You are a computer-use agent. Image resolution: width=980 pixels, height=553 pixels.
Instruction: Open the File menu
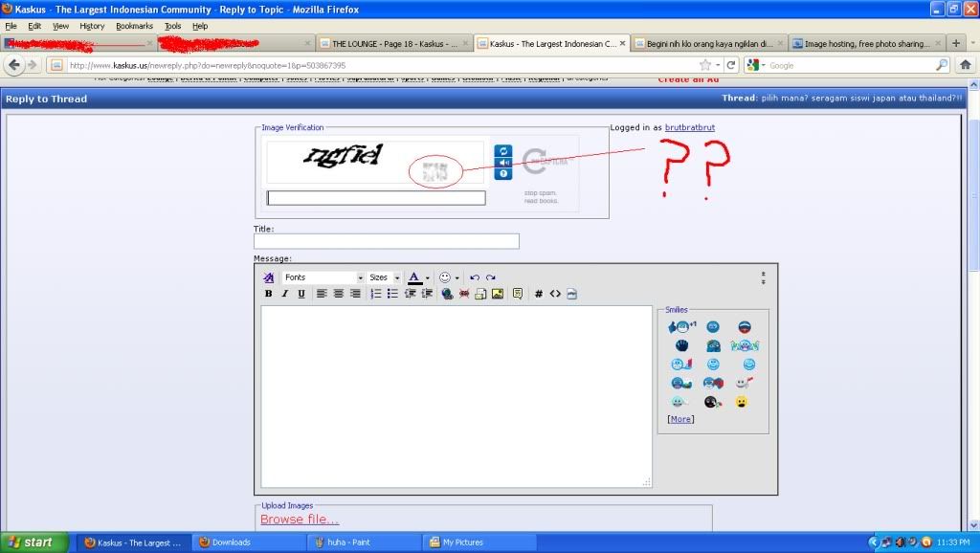pos(11,26)
